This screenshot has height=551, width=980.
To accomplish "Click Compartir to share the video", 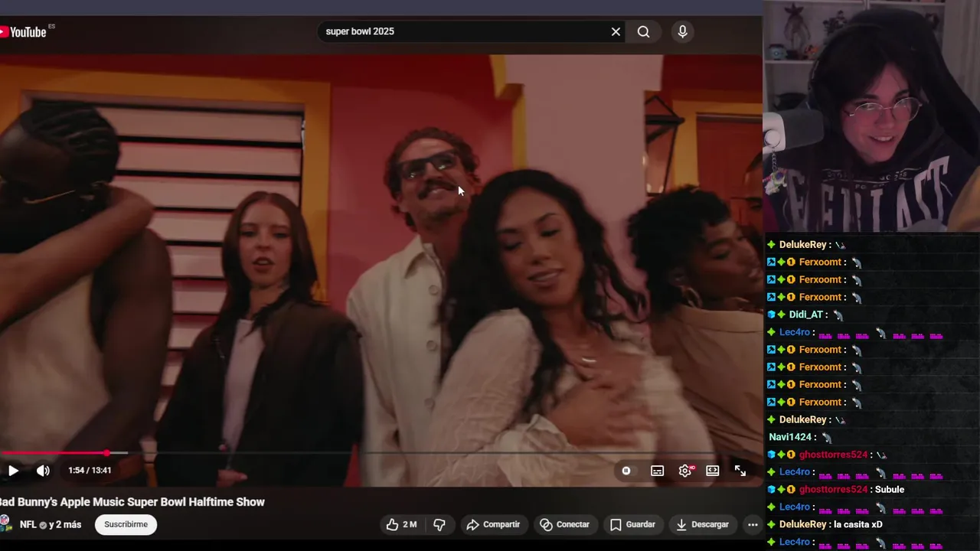I will (x=493, y=524).
